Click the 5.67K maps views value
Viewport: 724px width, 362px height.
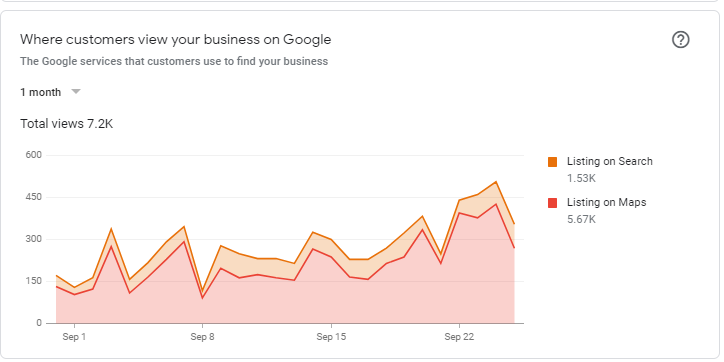click(x=581, y=219)
